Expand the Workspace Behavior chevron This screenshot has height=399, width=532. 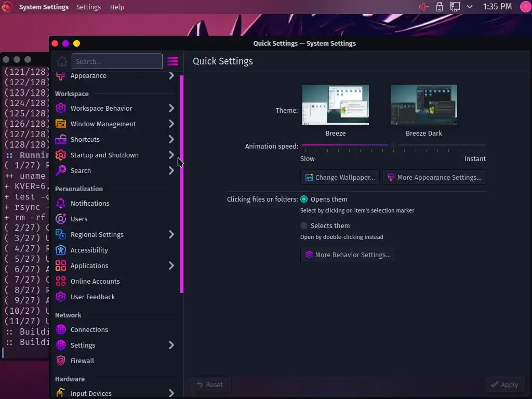coord(171,108)
